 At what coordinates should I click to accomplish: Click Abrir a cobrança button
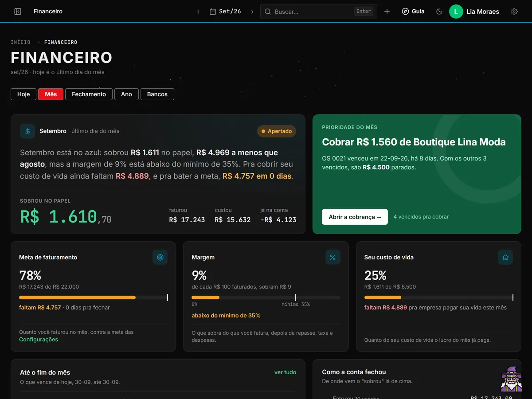[x=355, y=217]
